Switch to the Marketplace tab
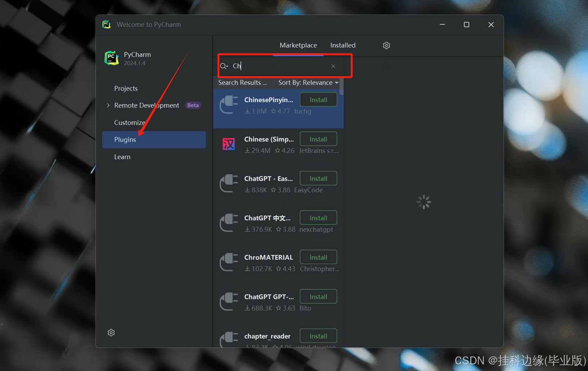Viewport: 588px width, 371px height. tap(298, 45)
